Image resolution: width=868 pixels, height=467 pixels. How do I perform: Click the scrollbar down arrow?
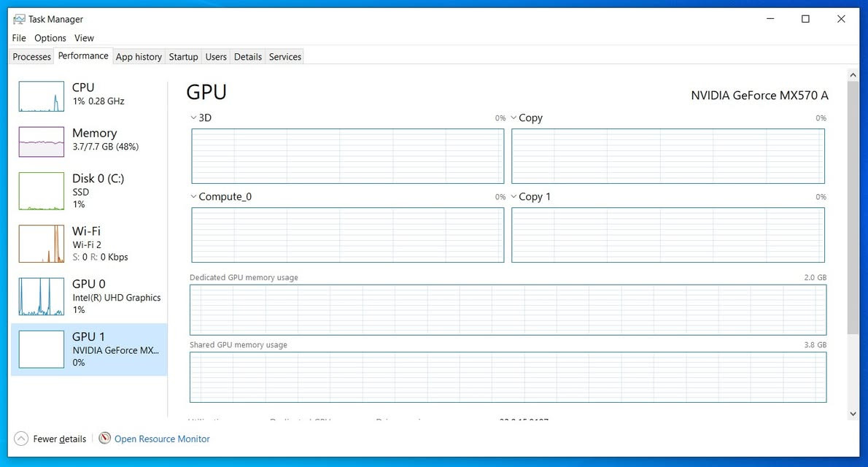(x=853, y=414)
